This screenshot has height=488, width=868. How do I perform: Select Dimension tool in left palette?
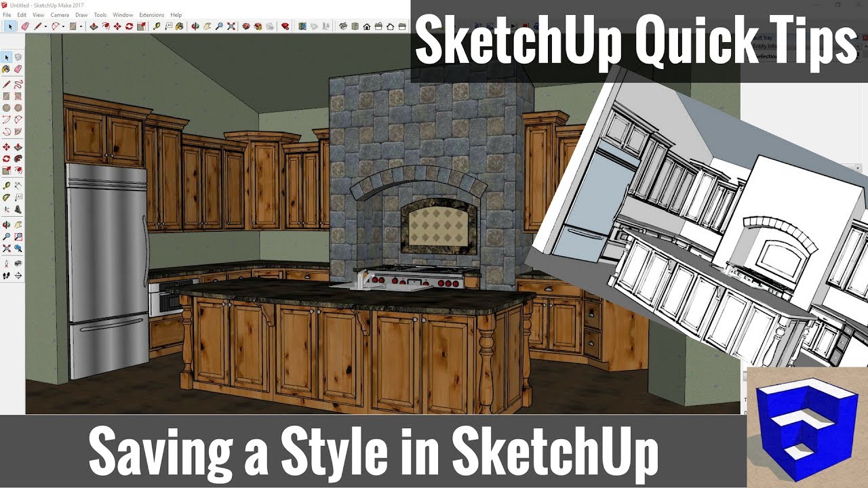(18, 184)
